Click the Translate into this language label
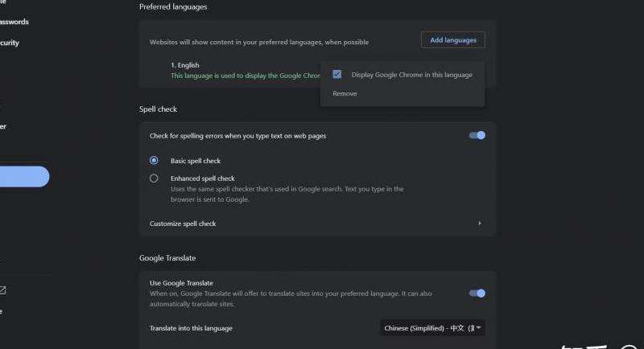Image resolution: width=644 pixels, height=349 pixels. 191,328
